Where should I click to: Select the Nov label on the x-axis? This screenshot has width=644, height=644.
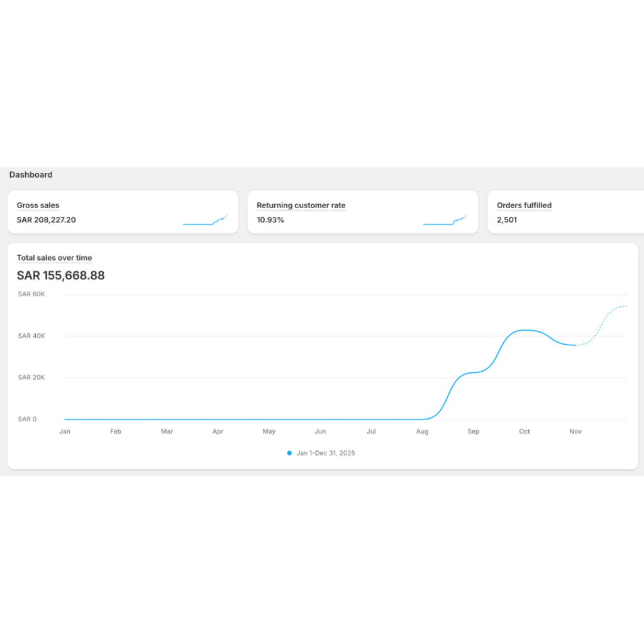click(575, 431)
